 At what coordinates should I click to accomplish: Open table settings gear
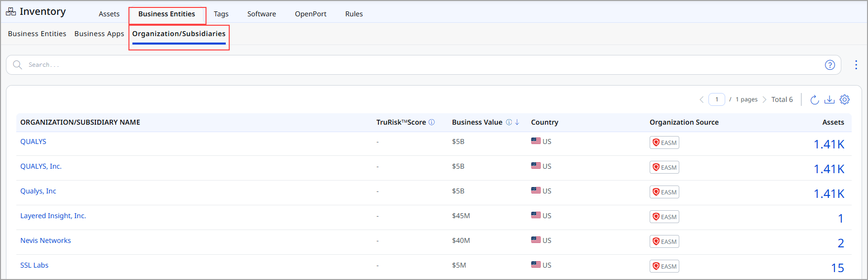point(845,99)
